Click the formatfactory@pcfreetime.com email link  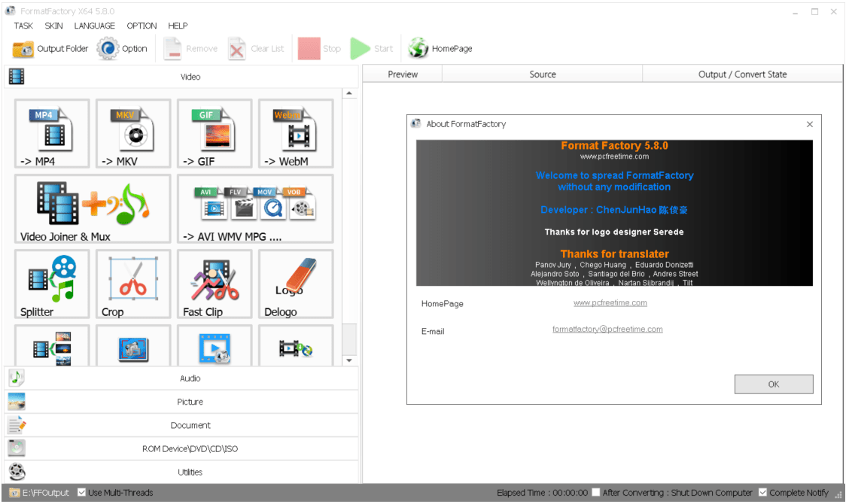[x=607, y=329]
